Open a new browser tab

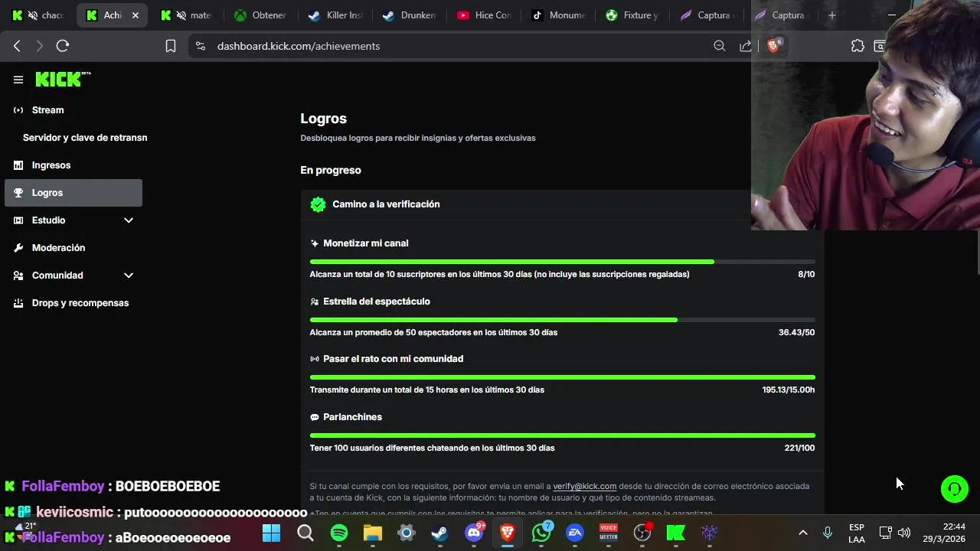coord(832,15)
